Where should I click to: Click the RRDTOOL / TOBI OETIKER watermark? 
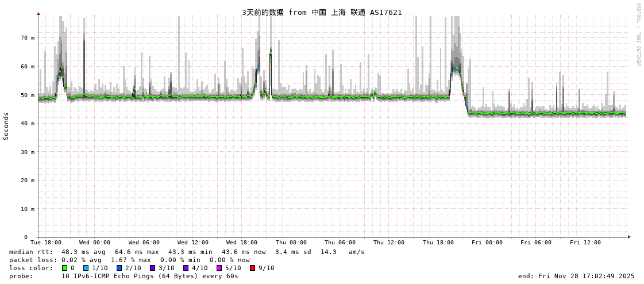click(638, 34)
